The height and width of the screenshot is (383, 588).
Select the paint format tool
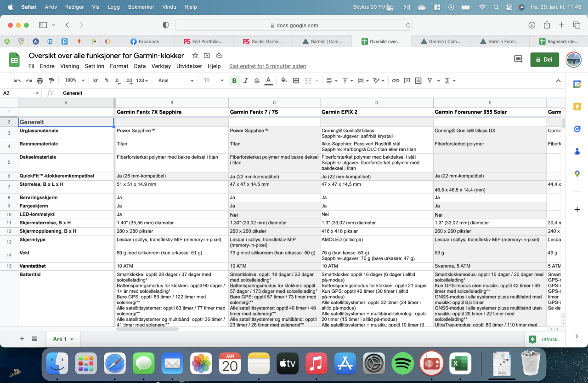[x=51, y=80]
